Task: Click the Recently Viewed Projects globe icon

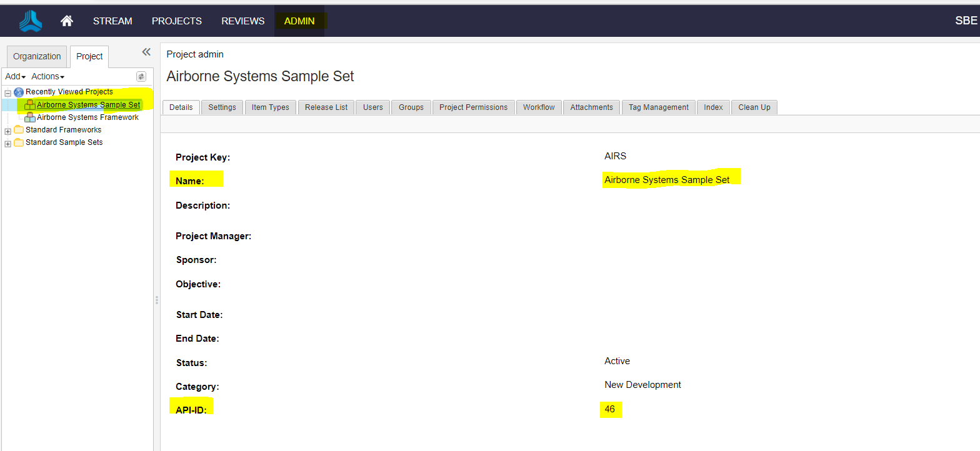Action: click(x=19, y=92)
